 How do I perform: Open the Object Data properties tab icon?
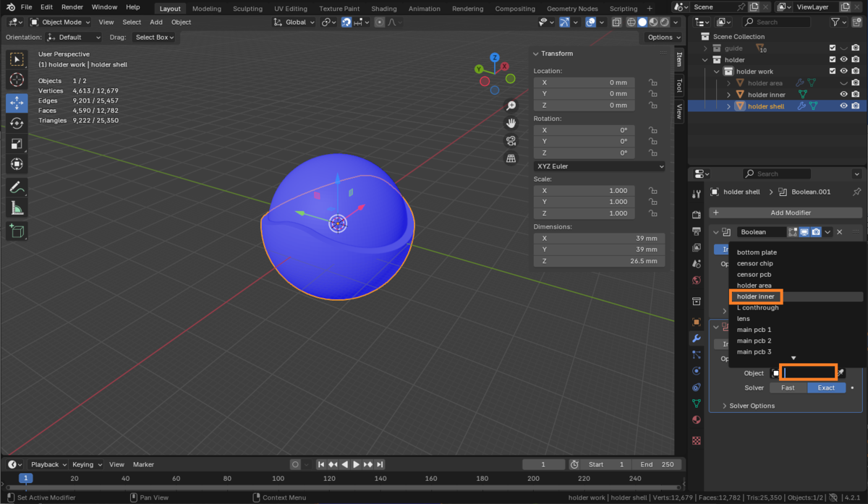[697, 403]
